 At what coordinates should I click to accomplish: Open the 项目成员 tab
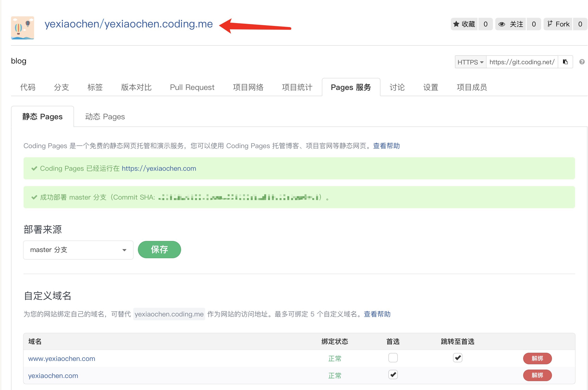tap(472, 87)
